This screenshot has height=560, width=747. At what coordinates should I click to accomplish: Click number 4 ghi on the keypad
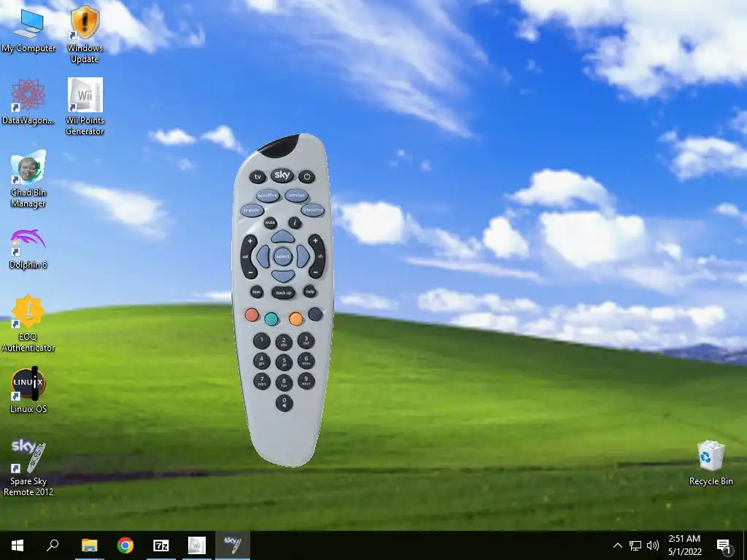[262, 361]
